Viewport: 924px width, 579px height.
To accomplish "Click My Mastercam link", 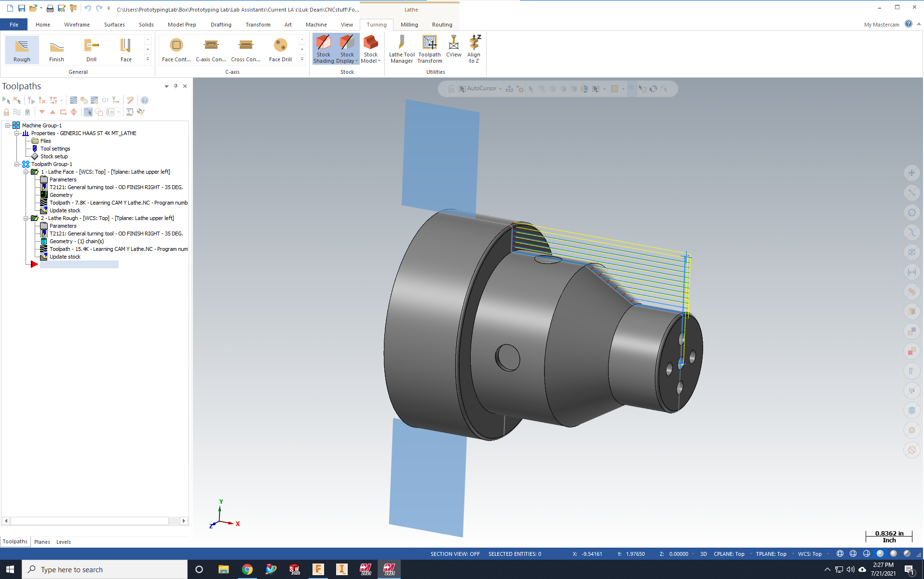I will [881, 25].
